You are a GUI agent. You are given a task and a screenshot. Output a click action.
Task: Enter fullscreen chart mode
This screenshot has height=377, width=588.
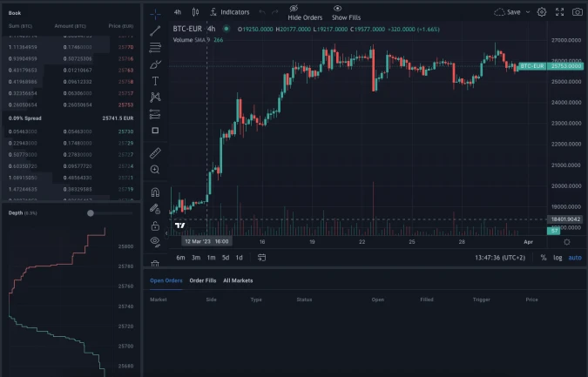560,12
